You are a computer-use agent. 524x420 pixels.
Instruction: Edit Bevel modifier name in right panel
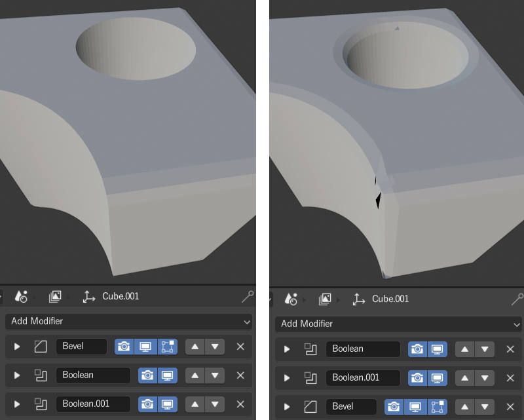click(351, 407)
